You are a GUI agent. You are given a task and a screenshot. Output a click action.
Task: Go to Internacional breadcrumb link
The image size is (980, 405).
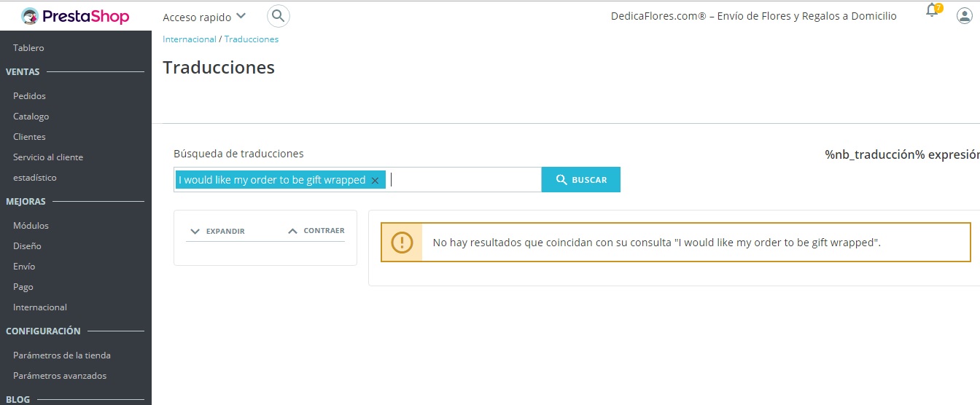pos(190,39)
